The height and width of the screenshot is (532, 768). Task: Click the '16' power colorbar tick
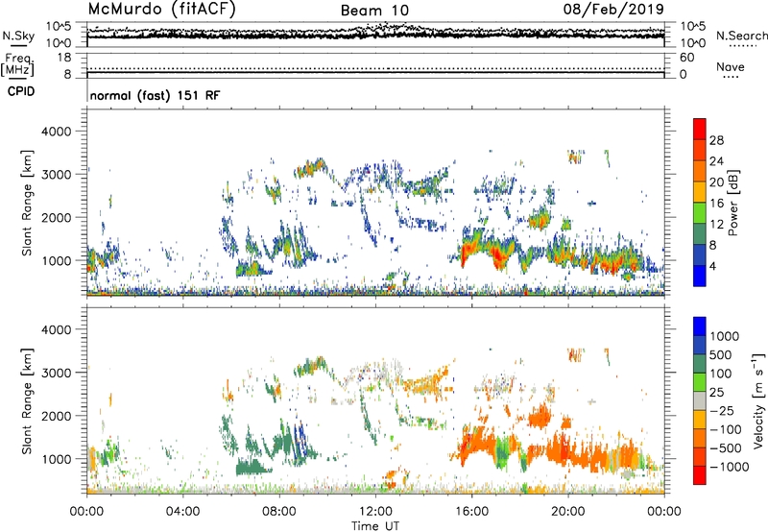tap(716, 204)
